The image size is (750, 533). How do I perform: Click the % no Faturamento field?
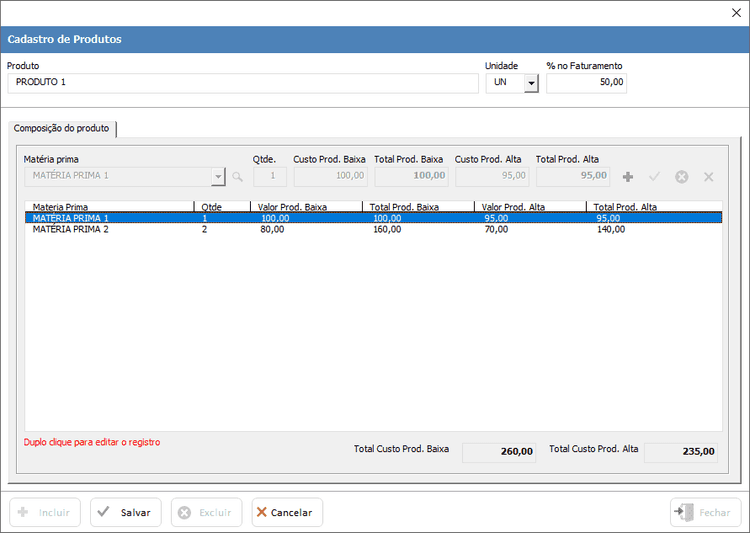point(586,83)
